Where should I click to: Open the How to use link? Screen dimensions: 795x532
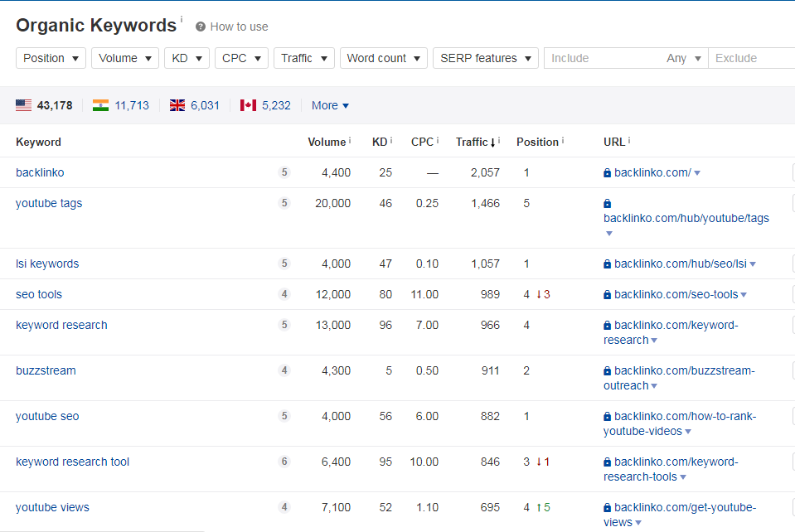(239, 27)
